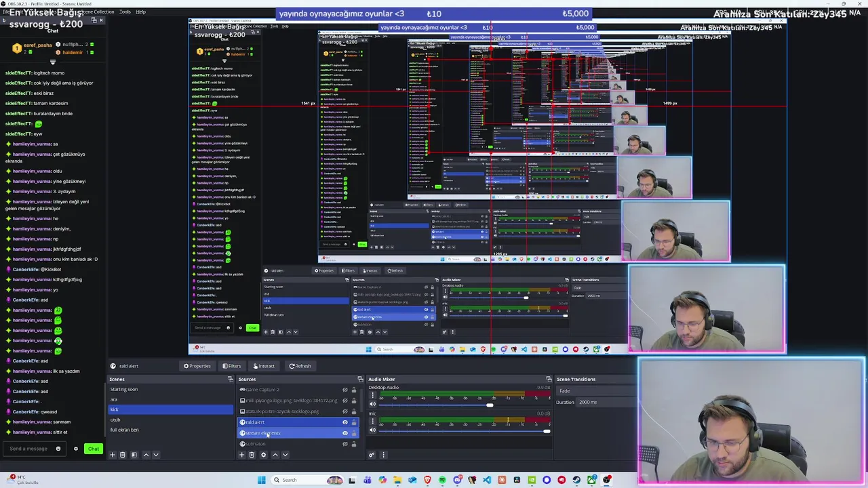Pop out the Audio Mixer dock
The image size is (868, 488).
tap(549, 379)
